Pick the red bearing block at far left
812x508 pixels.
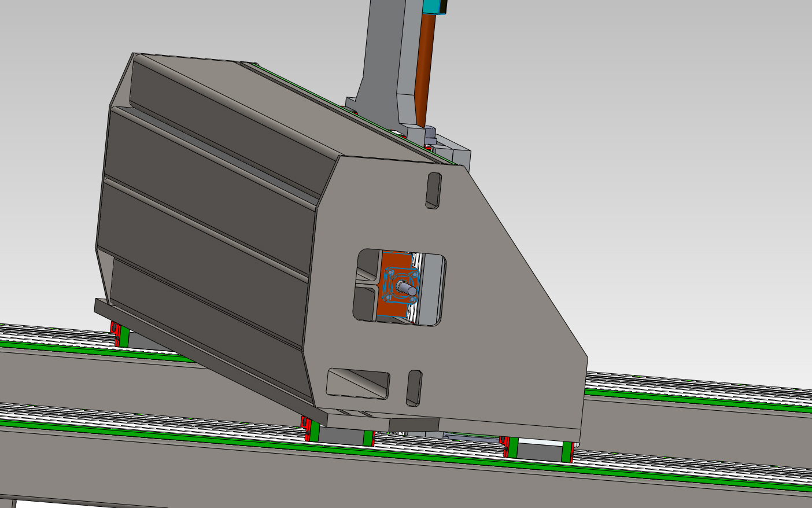pos(115,334)
